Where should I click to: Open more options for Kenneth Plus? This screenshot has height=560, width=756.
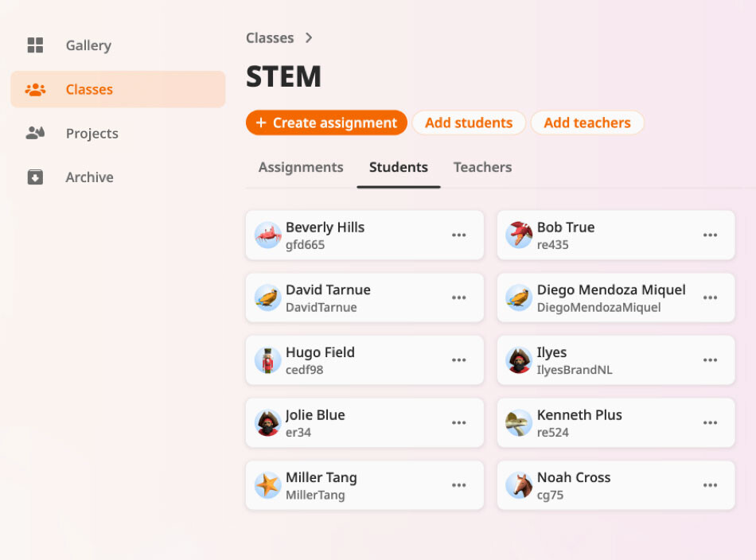(x=710, y=423)
